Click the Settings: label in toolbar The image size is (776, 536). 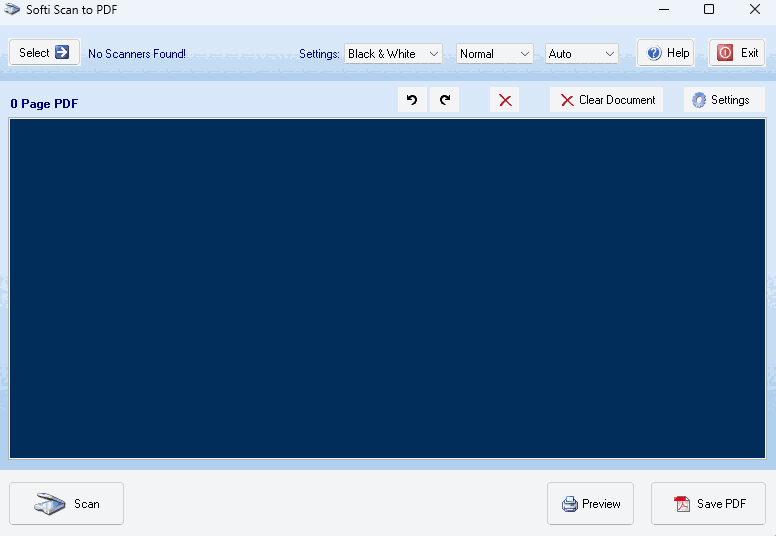pyautogui.click(x=319, y=54)
